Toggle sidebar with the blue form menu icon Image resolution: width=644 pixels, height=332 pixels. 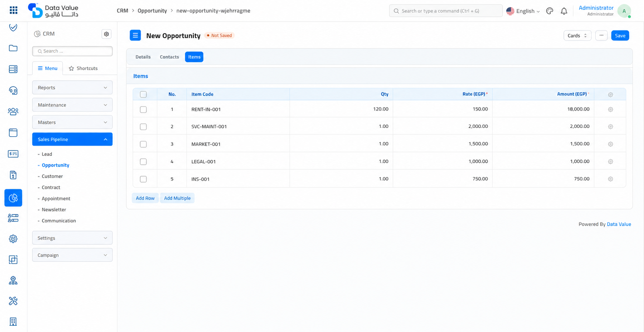click(135, 35)
